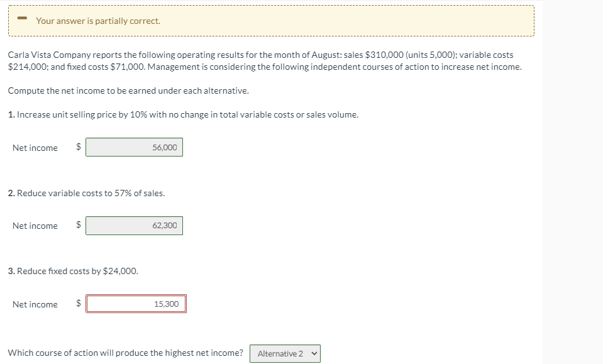This screenshot has width=603, height=364.
Task: Click the dollar sign beside second Net income
Action: 77,226
